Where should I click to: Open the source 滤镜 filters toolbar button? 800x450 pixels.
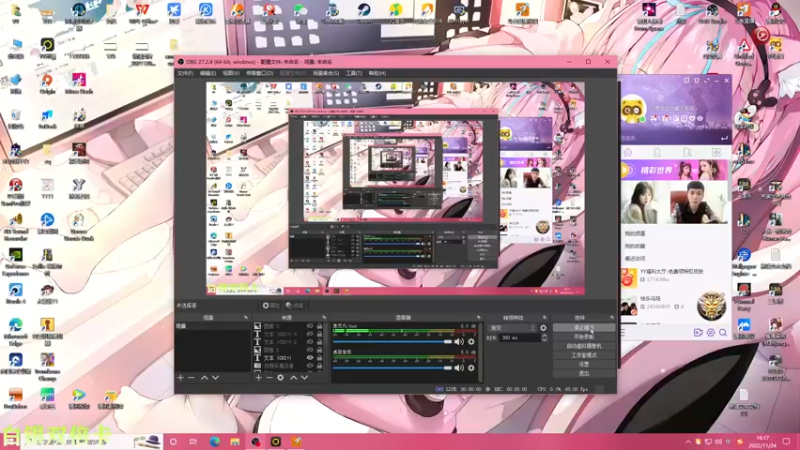[x=294, y=306]
